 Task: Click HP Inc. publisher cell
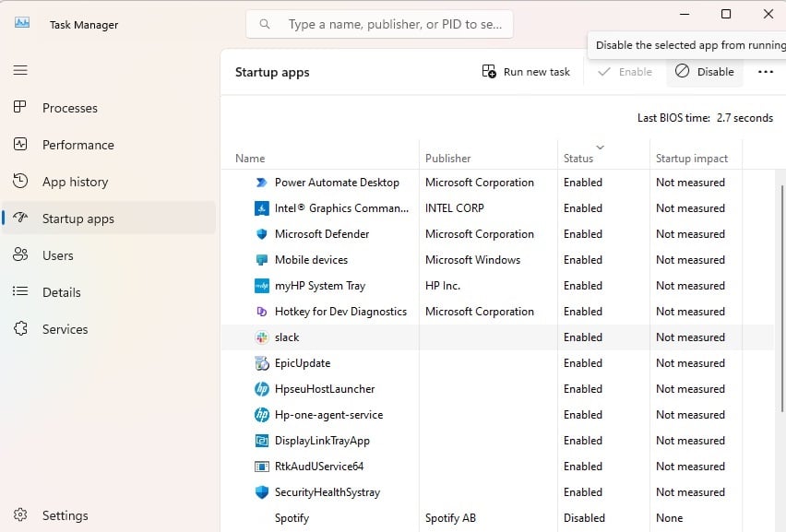click(x=443, y=286)
